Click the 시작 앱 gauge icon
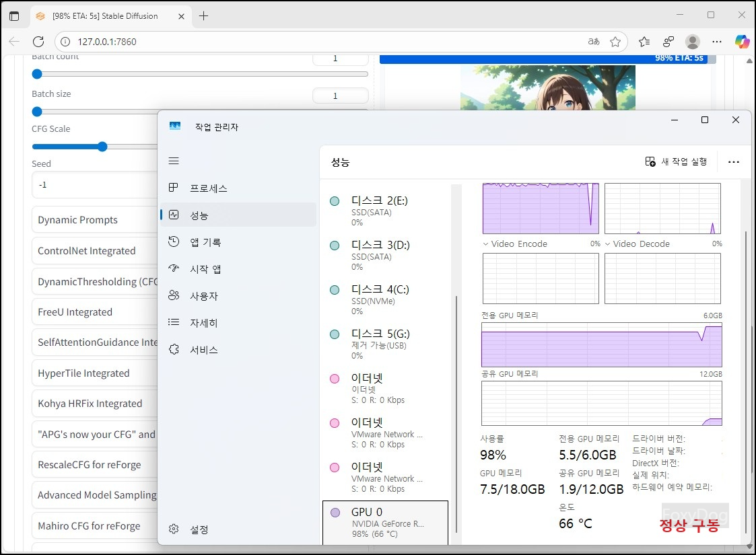 pos(174,268)
